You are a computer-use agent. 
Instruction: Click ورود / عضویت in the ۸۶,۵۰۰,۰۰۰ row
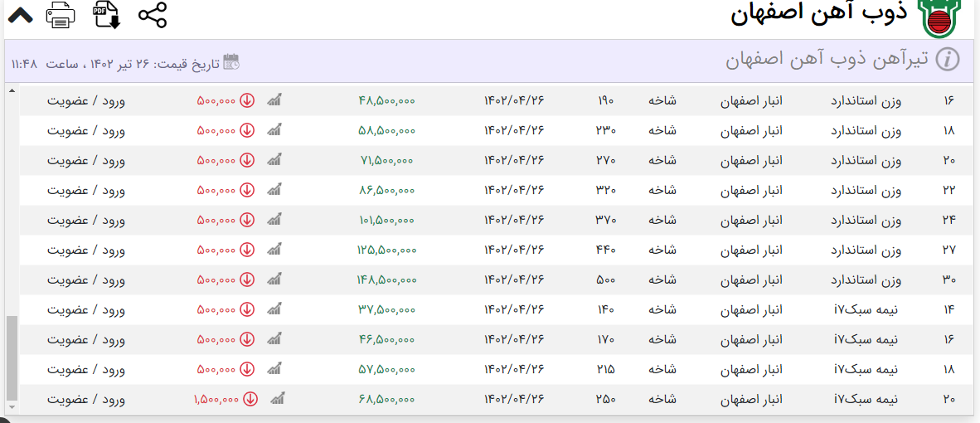coord(86,191)
